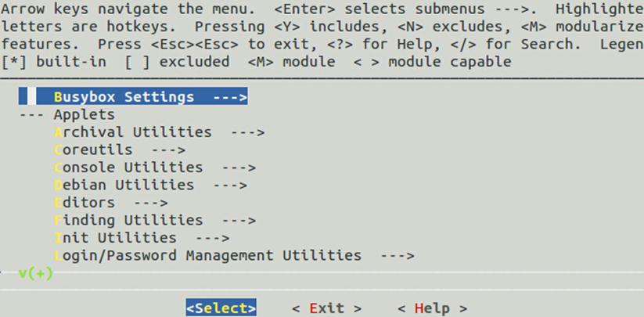Screen dimensions: 644x317
Task: Choose the Console Utilities entry
Action: click(x=128, y=167)
